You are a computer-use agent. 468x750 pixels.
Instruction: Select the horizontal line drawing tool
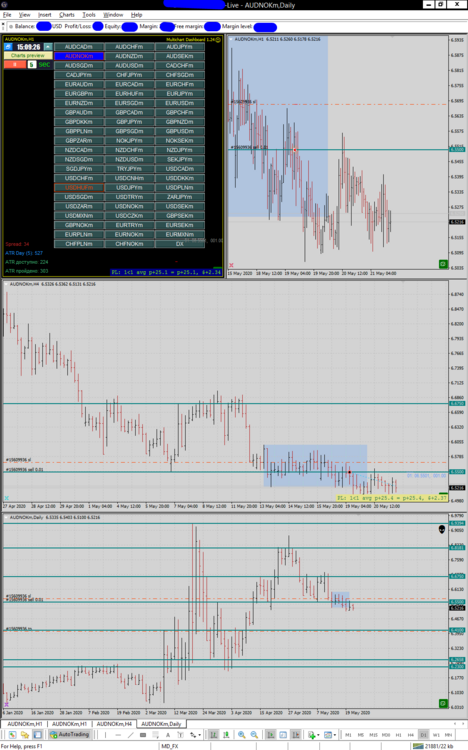118,734
